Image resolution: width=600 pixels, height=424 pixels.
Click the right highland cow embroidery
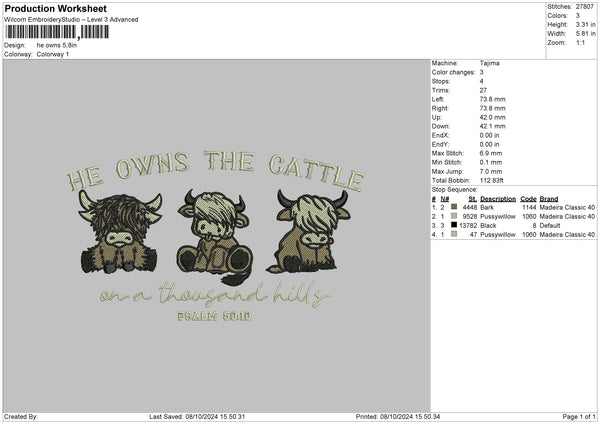point(308,232)
